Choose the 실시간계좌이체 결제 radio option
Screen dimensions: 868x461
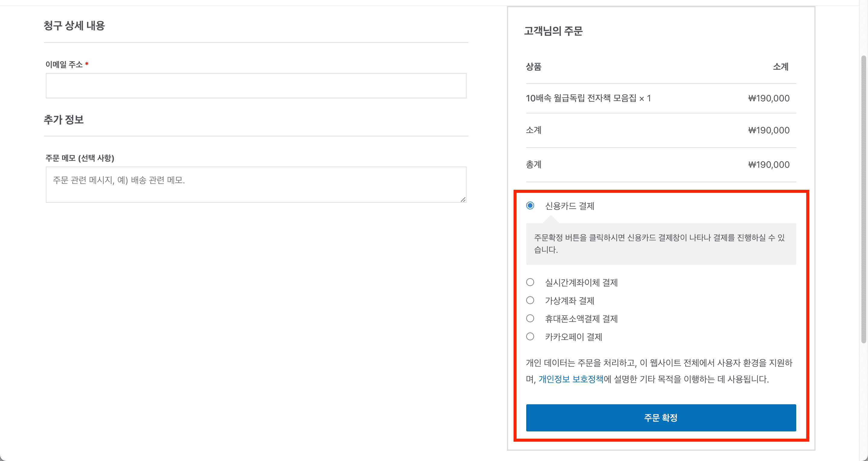(x=530, y=282)
